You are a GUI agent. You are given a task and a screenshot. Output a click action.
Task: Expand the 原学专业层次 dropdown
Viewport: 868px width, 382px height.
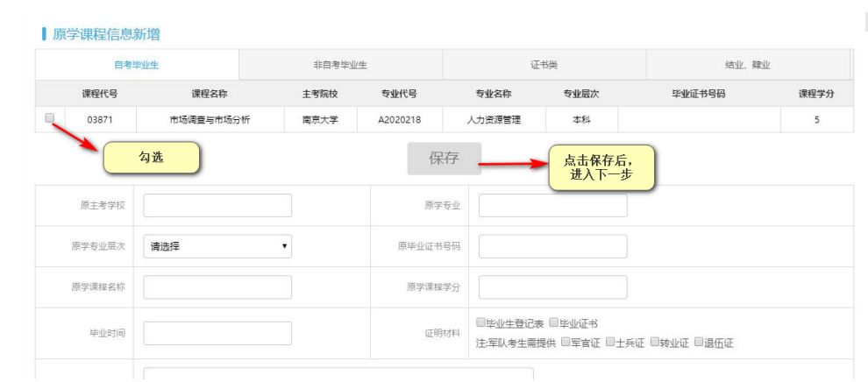(x=217, y=247)
